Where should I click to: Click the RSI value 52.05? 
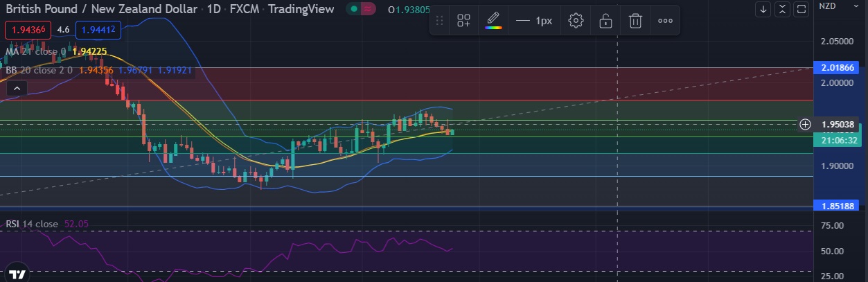click(76, 224)
